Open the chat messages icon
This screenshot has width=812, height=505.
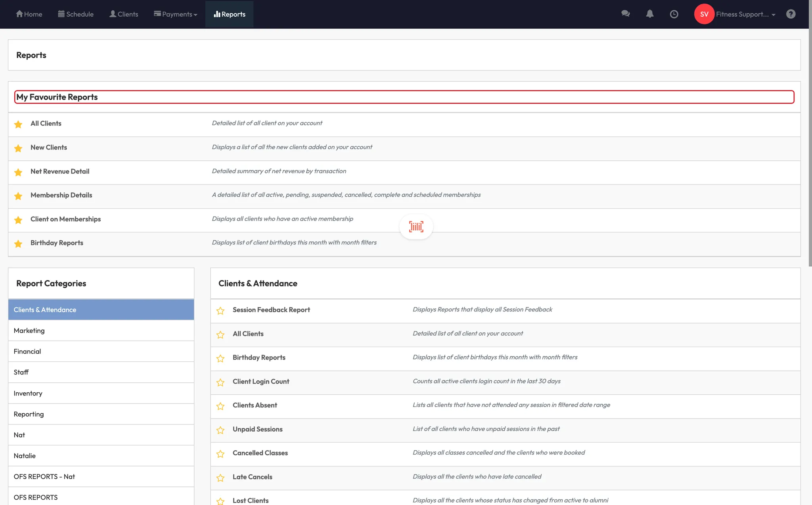click(x=626, y=14)
